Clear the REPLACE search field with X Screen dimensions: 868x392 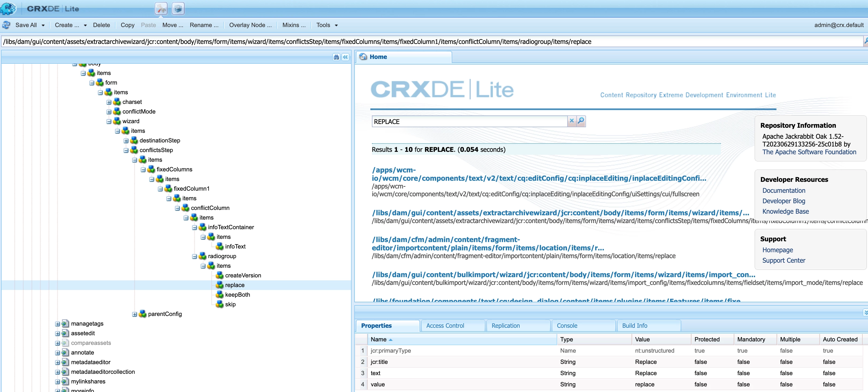pyautogui.click(x=572, y=121)
